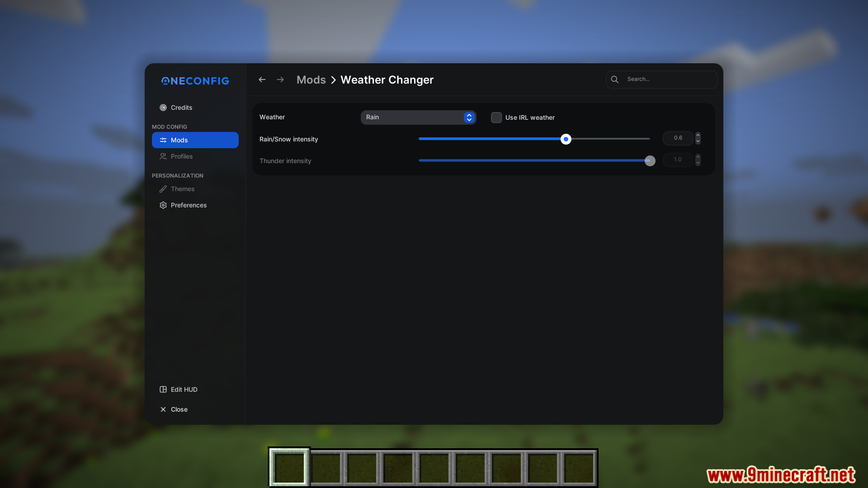The image size is (868, 488).
Task: Click the magnifier search icon
Action: click(x=615, y=80)
